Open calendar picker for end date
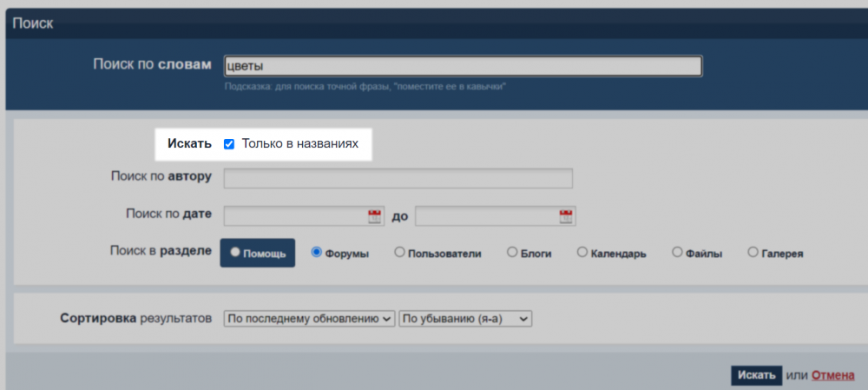Screen dimensions: 868x390 tap(565, 216)
